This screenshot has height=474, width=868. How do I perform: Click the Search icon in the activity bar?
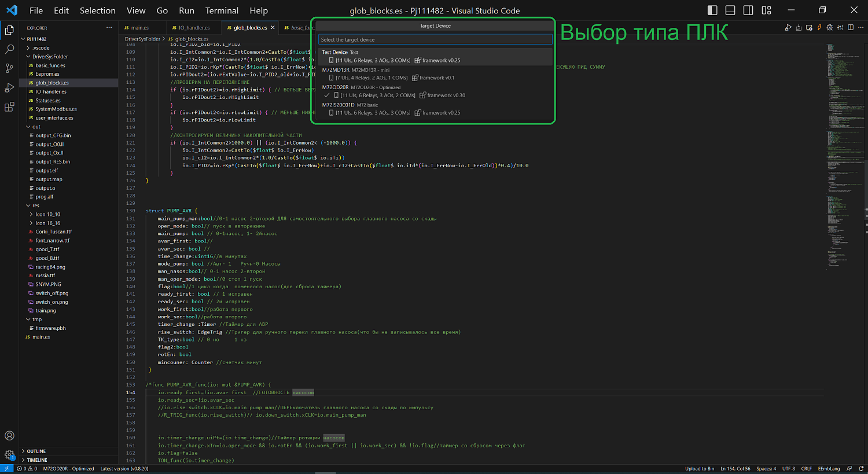click(x=9, y=50)
